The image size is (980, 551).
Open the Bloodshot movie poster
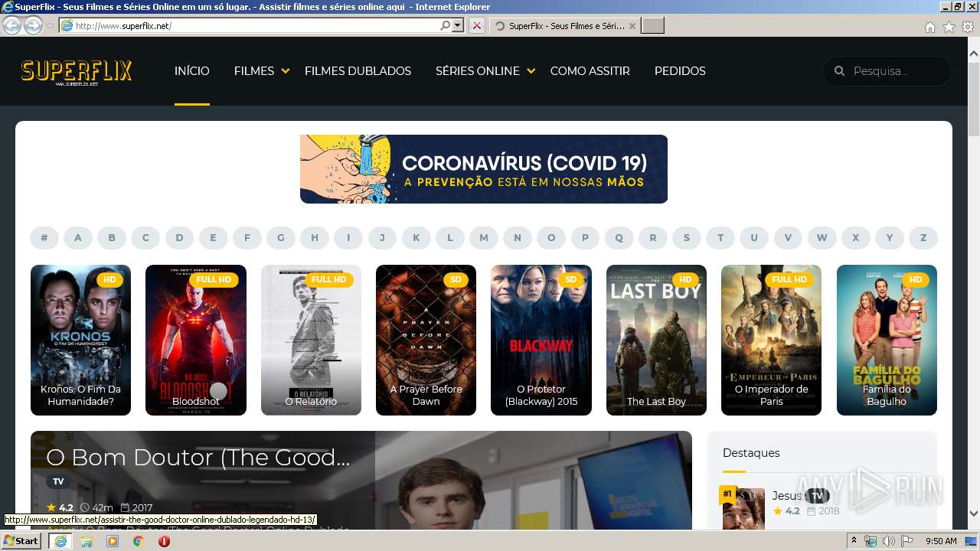click(x=196, y=340)
